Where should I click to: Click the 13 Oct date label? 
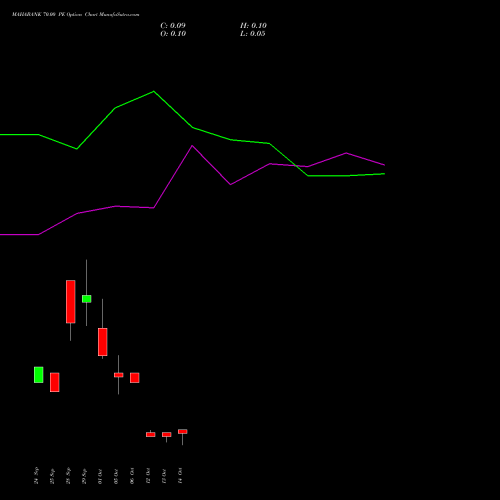coord(164,476)
